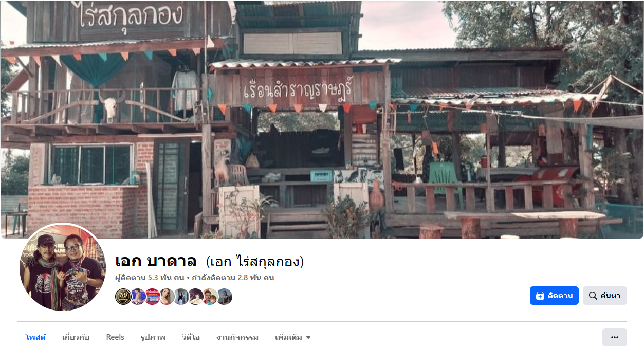Open the gold '59' badge follower avatar
The height and width of the screenshot is (346, 644).
click(123, 297)
